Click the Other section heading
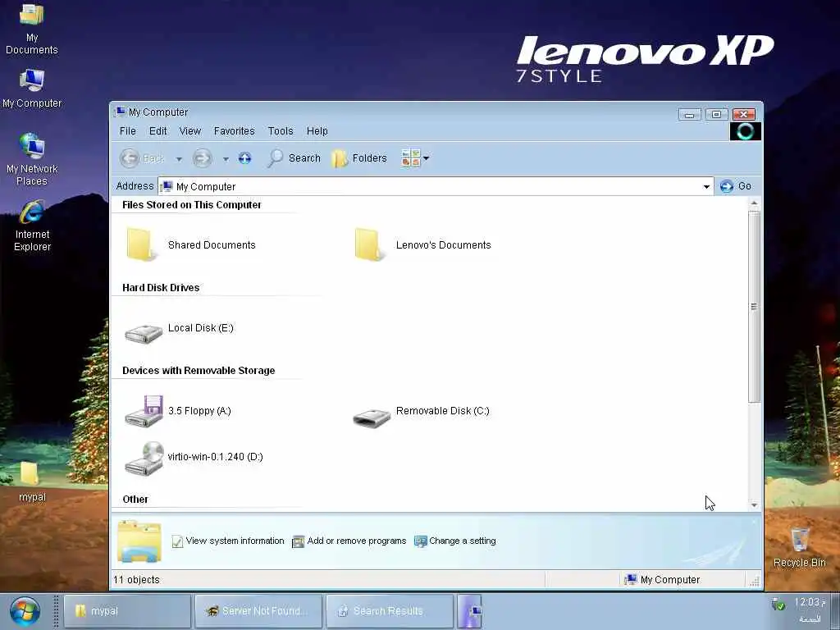 135,500
